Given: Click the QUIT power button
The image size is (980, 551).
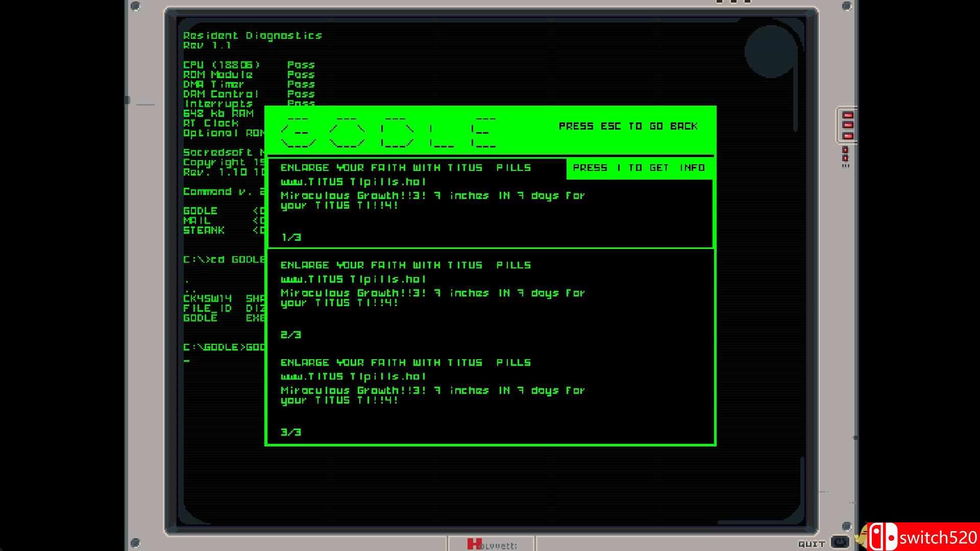Looking at the screenshot, I should tap(840, 542).
